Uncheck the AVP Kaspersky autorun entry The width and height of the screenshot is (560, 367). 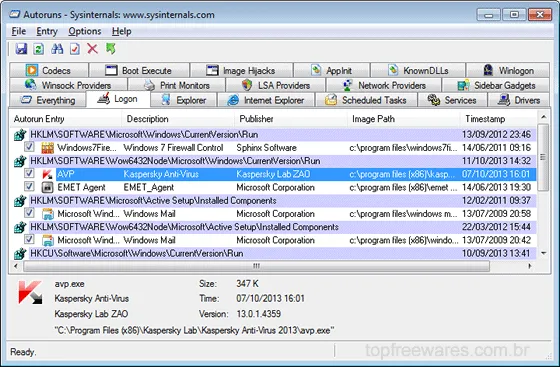point(29,173)
